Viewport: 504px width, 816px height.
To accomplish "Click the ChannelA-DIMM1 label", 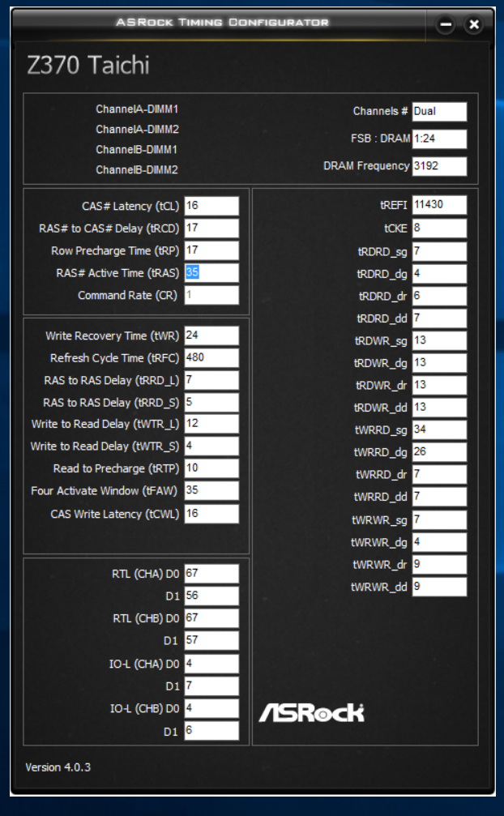I will (x=137, y=109).
